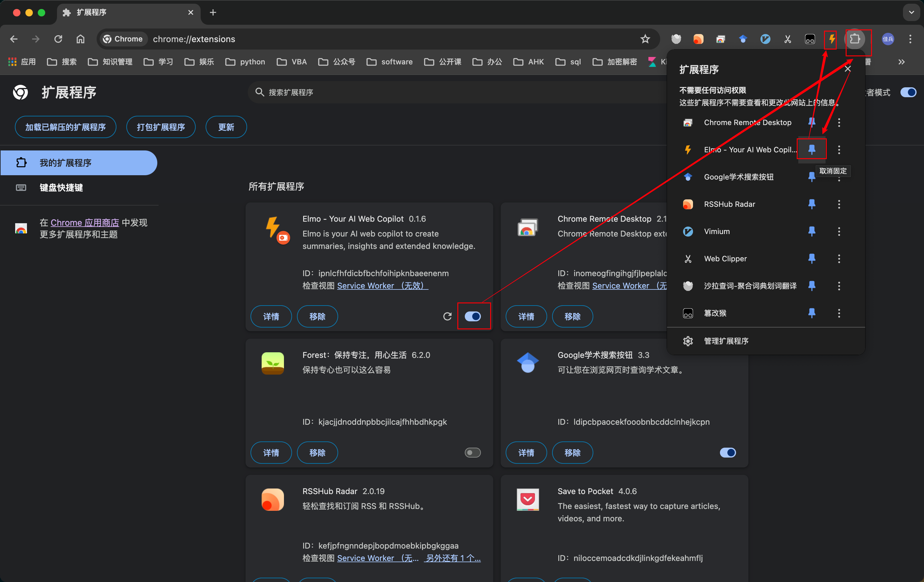Screen dimensions: 924x582
Task: Unpin Vimium from the toolbar
Action: [811, 231]
